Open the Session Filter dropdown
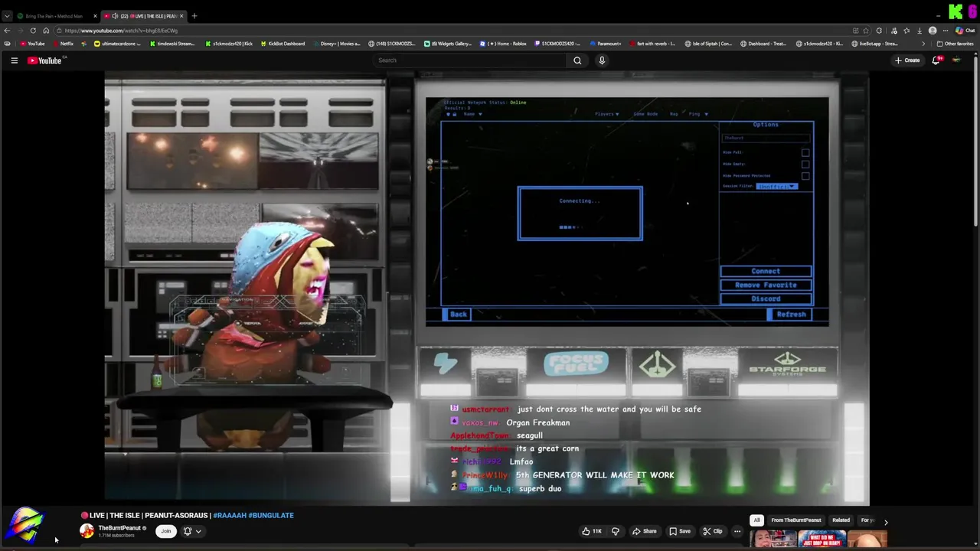 pyautogui.click(x=777, y=187)
